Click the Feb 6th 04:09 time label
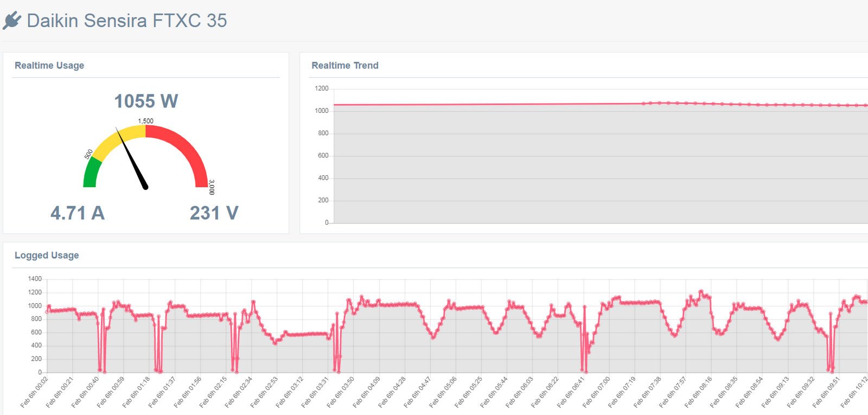 pyautogui.click(x=367, y=392)
